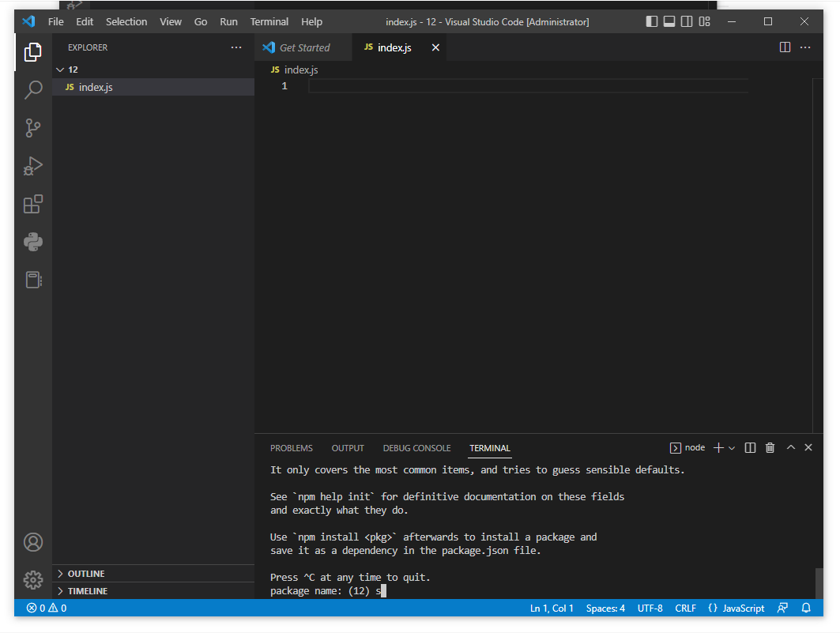
Task: Create a new terminal with plus icon
Action: point(718,448)
